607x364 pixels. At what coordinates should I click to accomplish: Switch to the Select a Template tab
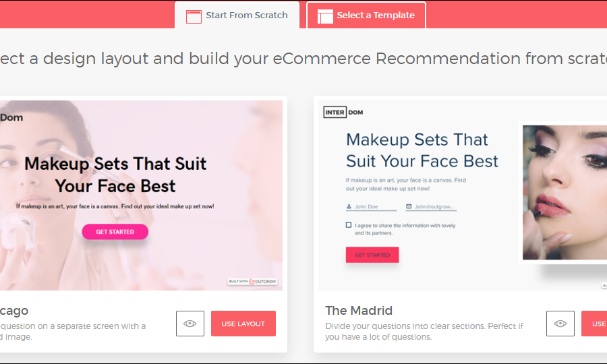(x=366, y=15)
